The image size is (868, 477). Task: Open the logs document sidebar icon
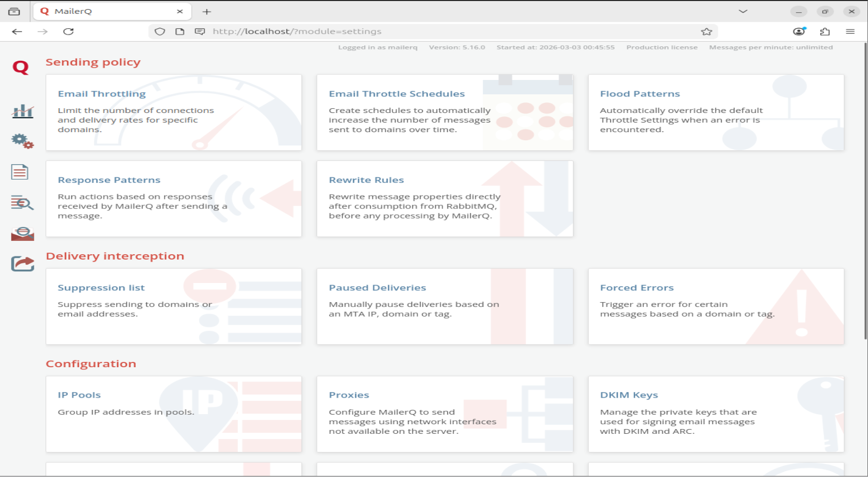[x=20, y=172]
